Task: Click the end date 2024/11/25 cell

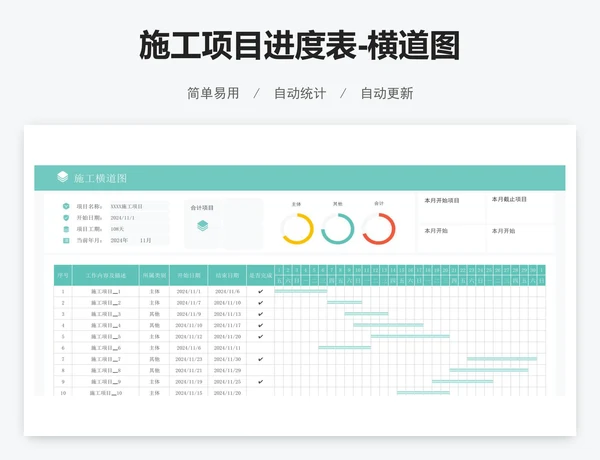Action: pyautogui.click(x=227, y=382)
